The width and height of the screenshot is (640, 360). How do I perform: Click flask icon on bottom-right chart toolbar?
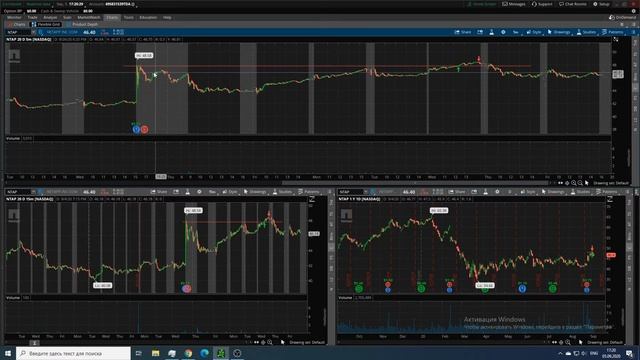[485, 192]
